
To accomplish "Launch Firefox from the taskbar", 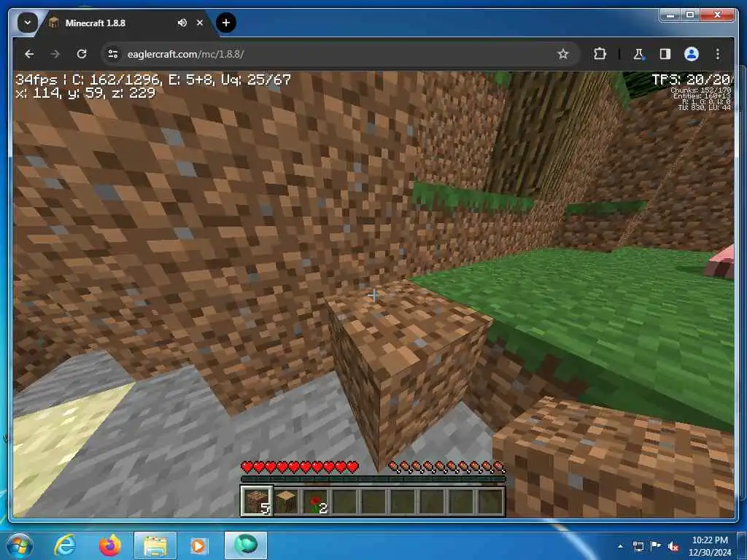I will (x=109, y=545).
